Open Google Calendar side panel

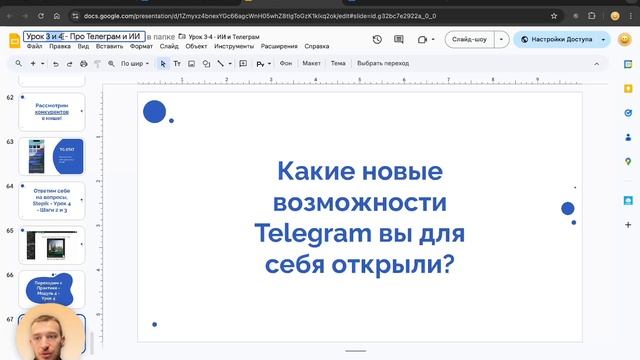click(628, 64)
